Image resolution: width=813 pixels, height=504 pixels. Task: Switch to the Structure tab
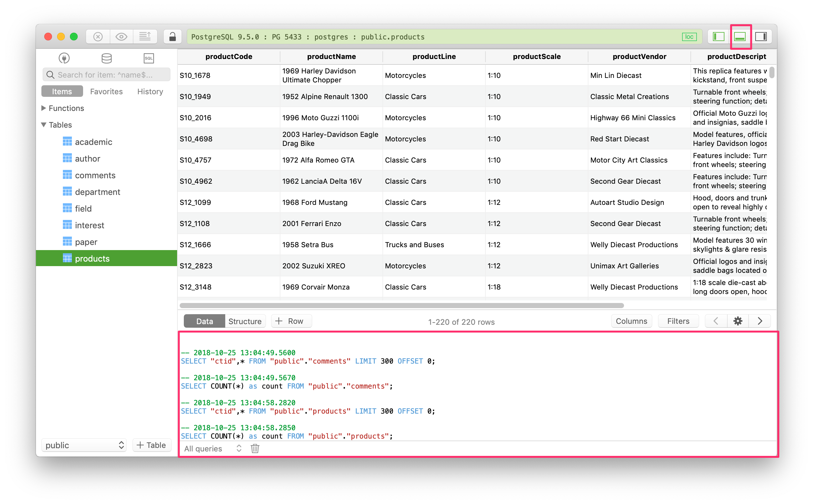tap(244, 322)
